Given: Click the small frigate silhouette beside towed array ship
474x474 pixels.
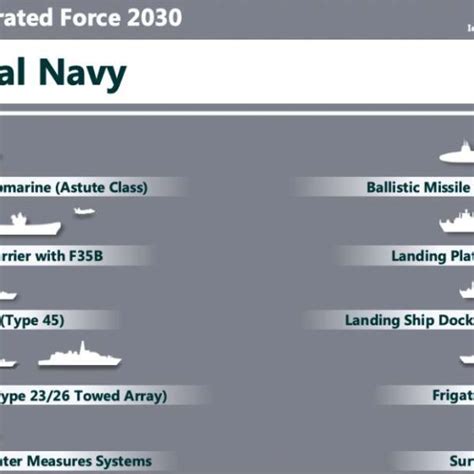Looking at the screenshot, I should tap(8, 363).
